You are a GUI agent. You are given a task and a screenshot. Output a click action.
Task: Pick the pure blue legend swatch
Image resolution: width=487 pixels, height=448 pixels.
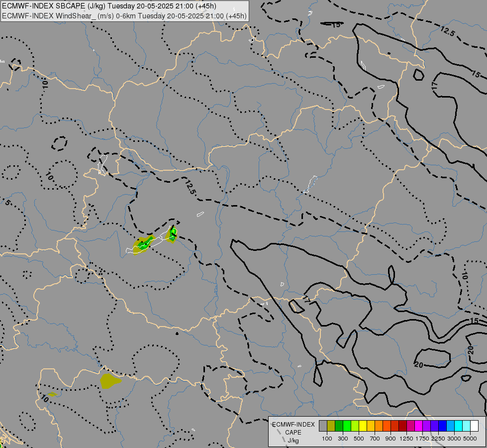[442, 426]
